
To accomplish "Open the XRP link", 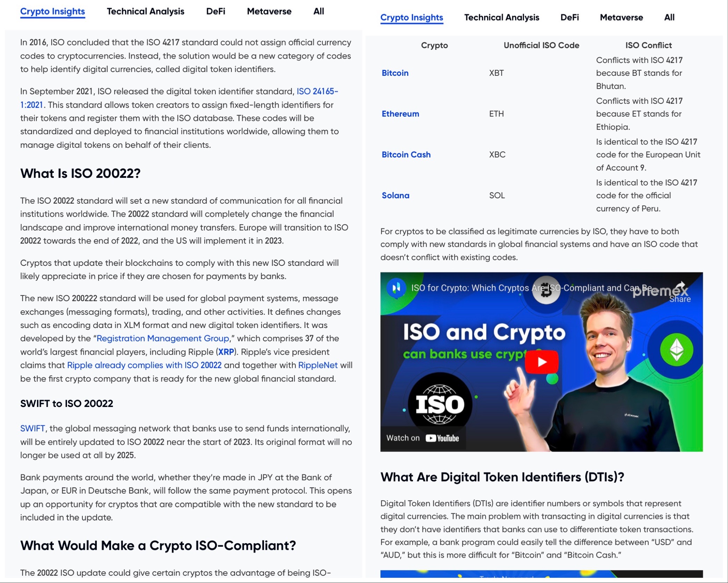I will pyautogui.click(x=226, y=352).
